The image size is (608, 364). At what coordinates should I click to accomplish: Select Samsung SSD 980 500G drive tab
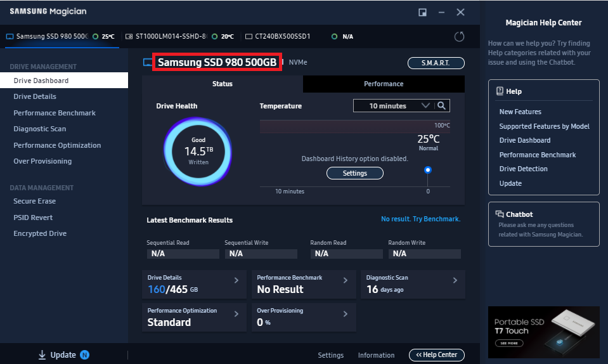(62, 36)
